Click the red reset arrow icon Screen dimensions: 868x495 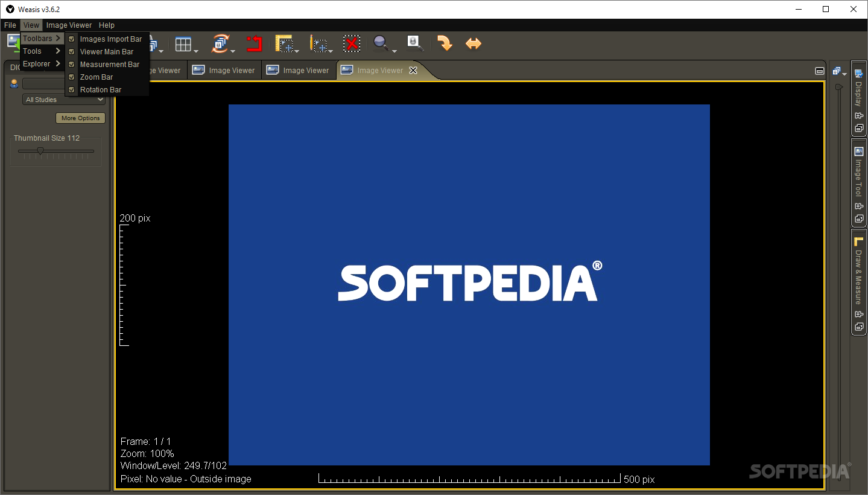[254, 43]
